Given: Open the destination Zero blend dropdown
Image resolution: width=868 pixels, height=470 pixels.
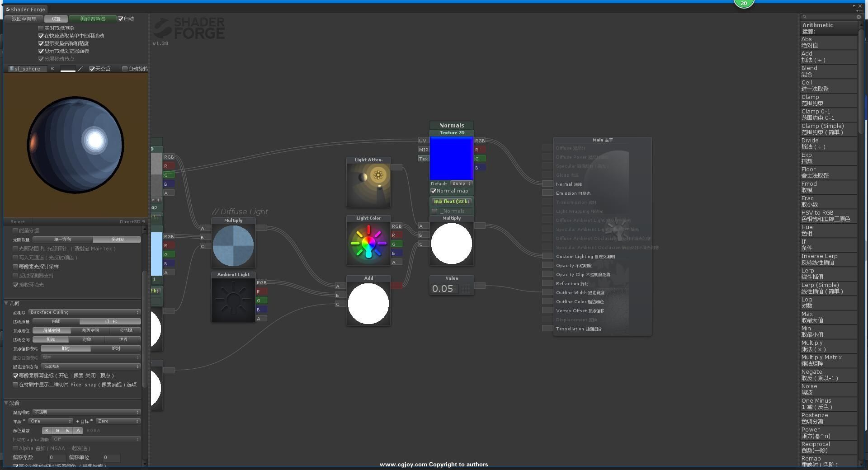Looking at the screenshot, I should tap(118, 421).
